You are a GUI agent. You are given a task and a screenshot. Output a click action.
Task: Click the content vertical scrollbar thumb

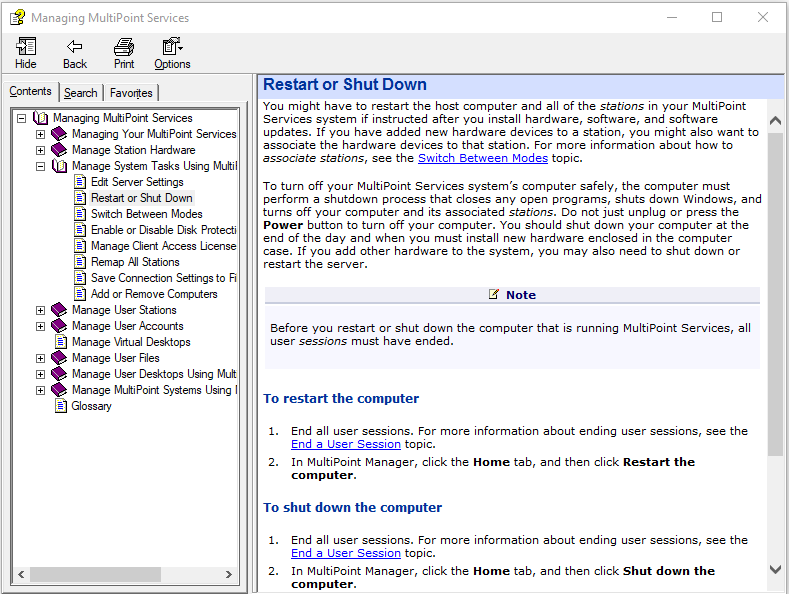click(x=775, y=294)
